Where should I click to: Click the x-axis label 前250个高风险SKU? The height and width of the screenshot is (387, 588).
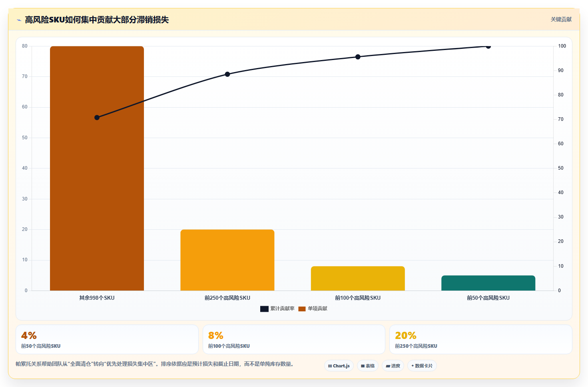pos(227,298)
